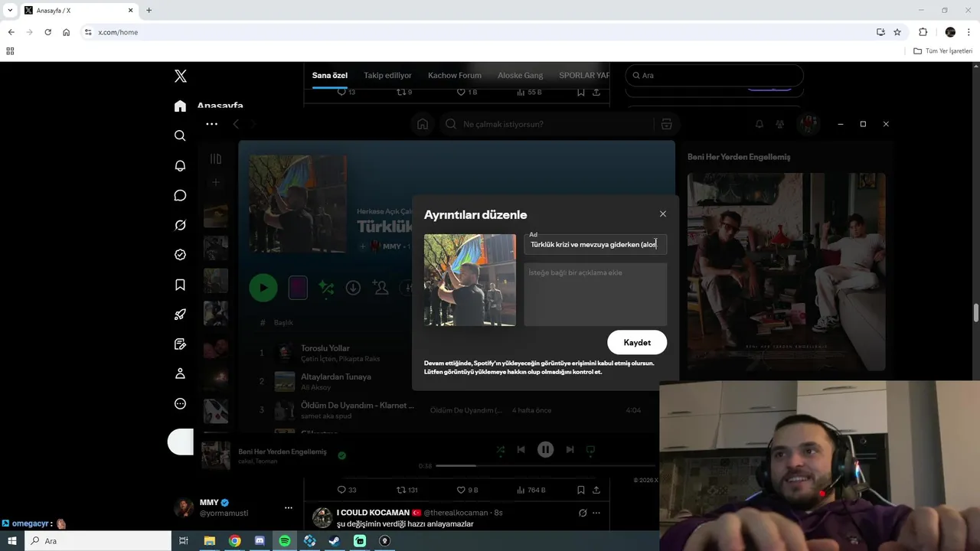
Task: Select track Öldüm De Uyandım - Klarnet
Action: tap(358, 405)
